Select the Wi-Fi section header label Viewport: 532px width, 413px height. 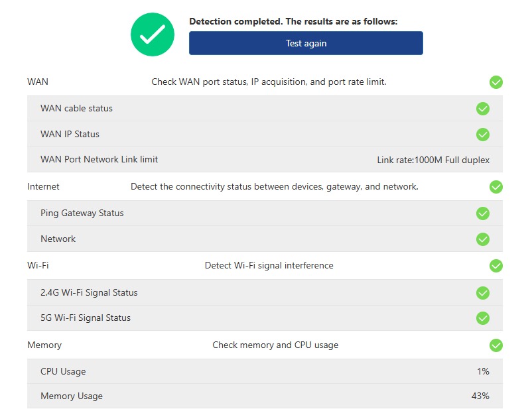(38, 266)
